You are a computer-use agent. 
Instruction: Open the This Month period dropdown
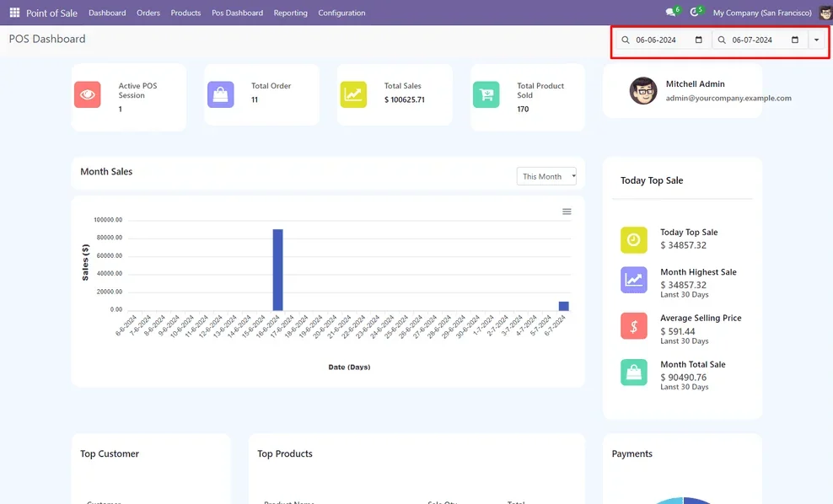(x=547, y=176)
